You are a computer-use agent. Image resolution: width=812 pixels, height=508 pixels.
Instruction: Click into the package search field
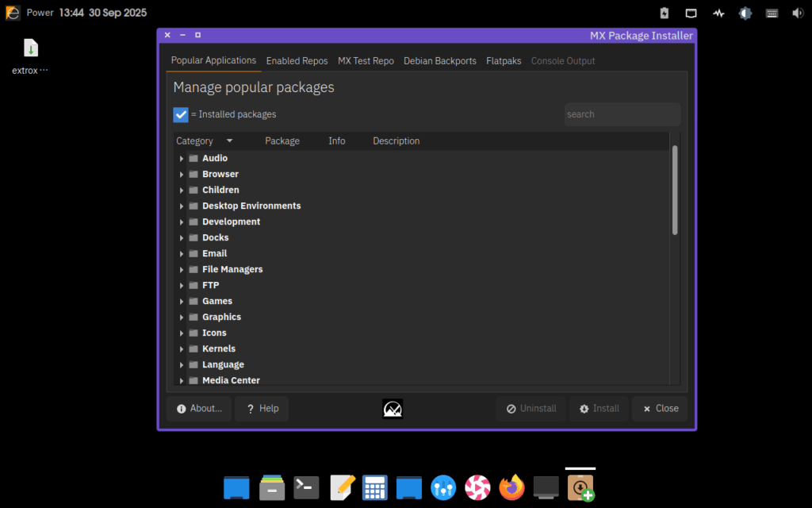(x=622, y=114)
